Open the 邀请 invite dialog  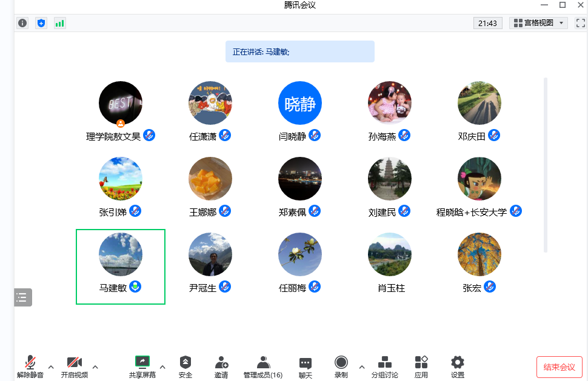click(x=221, y=366)
